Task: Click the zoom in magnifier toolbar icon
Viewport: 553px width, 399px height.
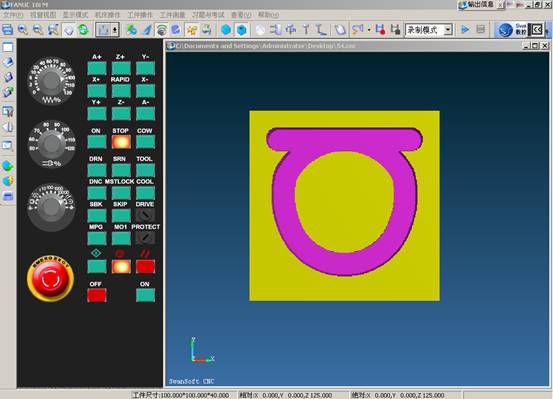Action: [23, 30]
